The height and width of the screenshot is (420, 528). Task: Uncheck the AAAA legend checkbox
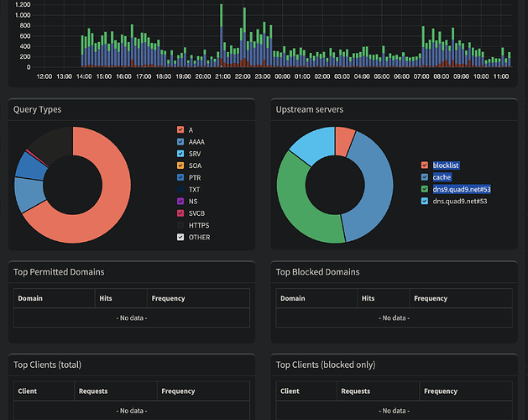180,142
